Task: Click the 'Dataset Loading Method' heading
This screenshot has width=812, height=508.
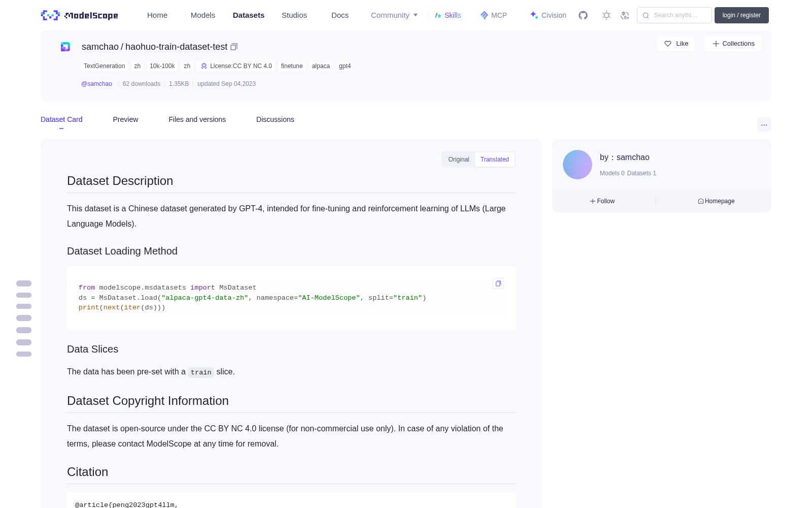Action: point(122,251)
